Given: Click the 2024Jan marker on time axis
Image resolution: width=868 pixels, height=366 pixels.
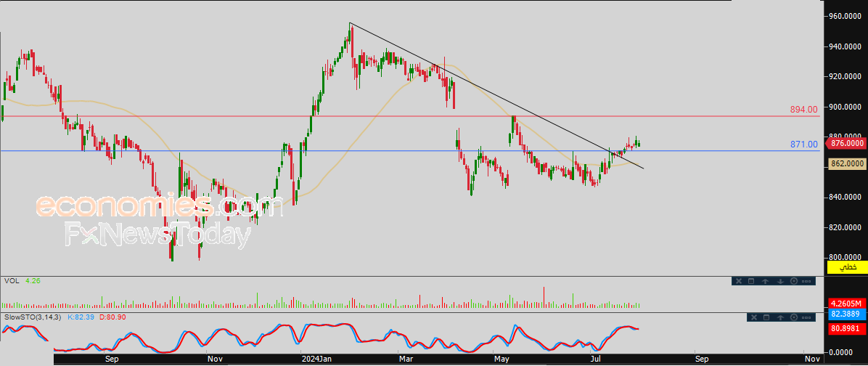Looking at the screenshot, I should point(316,359).
